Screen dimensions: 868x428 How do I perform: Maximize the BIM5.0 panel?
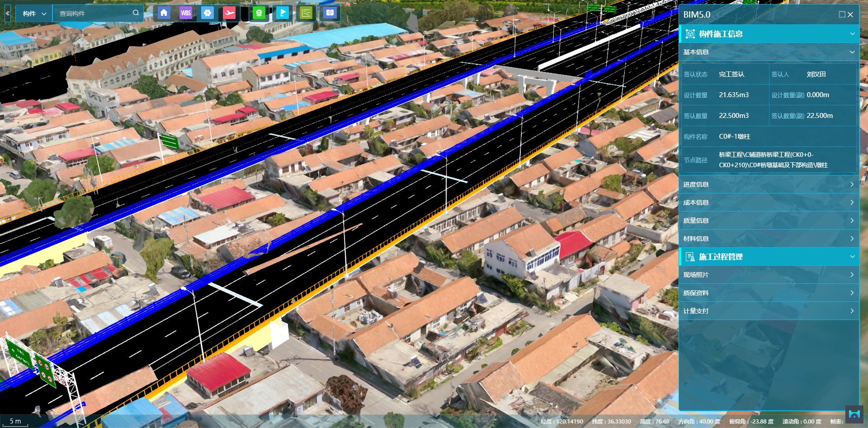pyautogui.click(x=842, y=14)
